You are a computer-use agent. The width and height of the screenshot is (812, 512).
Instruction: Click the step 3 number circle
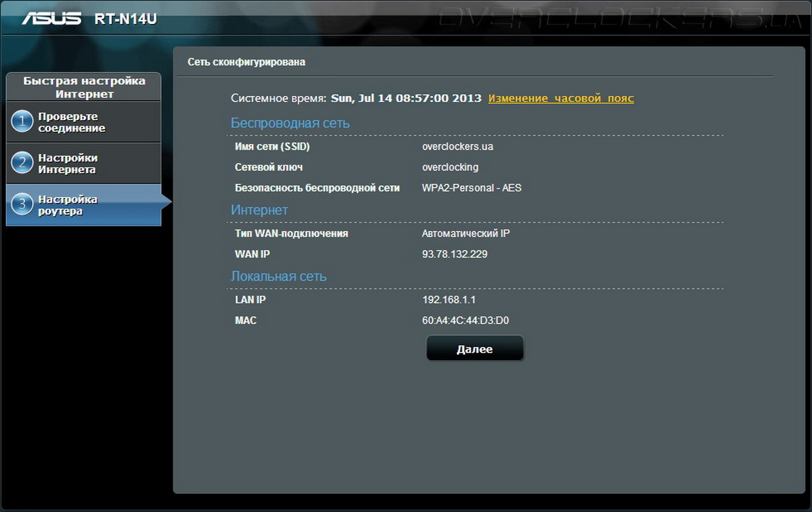(22, 204)
